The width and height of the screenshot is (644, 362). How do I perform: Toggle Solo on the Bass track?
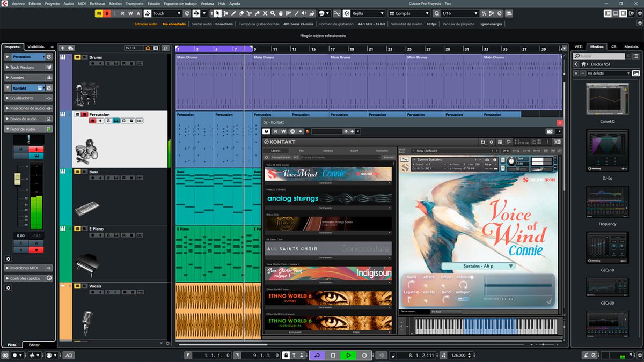pyautogui.click(x=85, y=172)
